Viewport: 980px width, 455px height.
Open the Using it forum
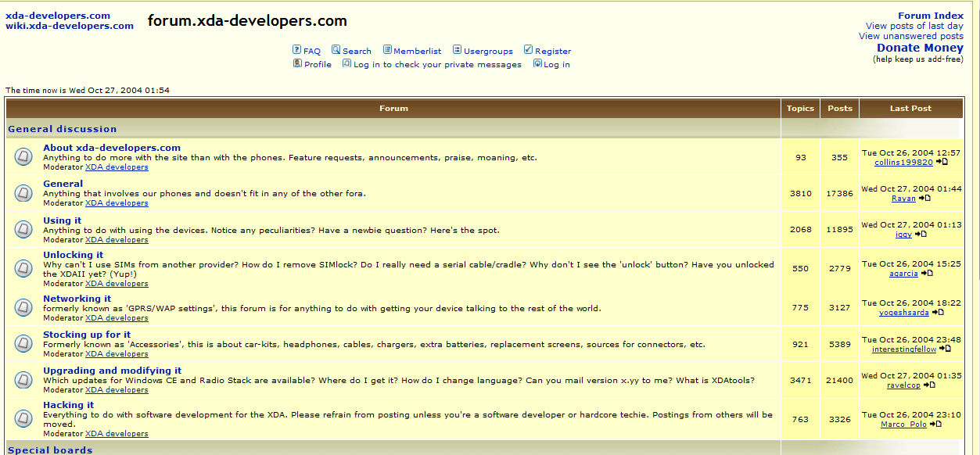[62, 220]
